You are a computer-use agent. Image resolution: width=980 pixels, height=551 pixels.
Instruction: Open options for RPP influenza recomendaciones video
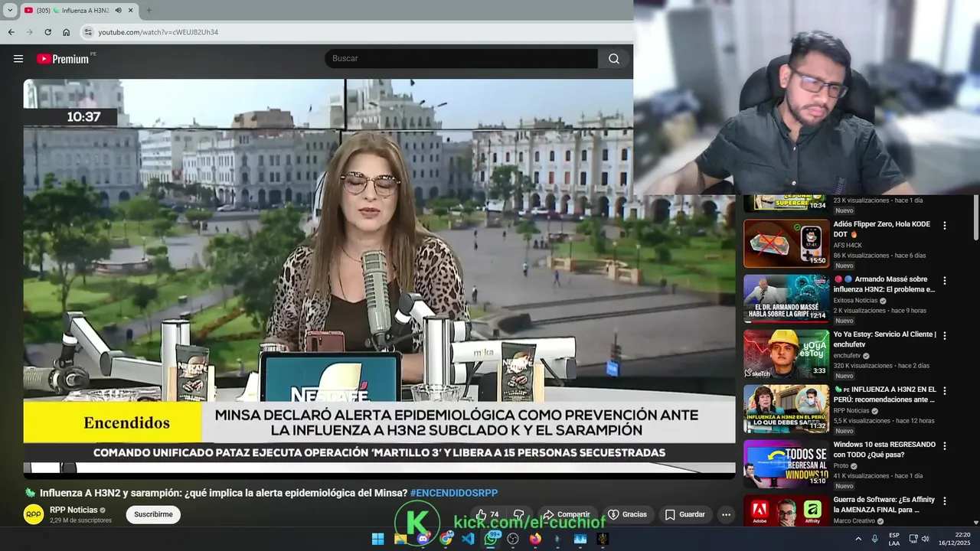945,390
